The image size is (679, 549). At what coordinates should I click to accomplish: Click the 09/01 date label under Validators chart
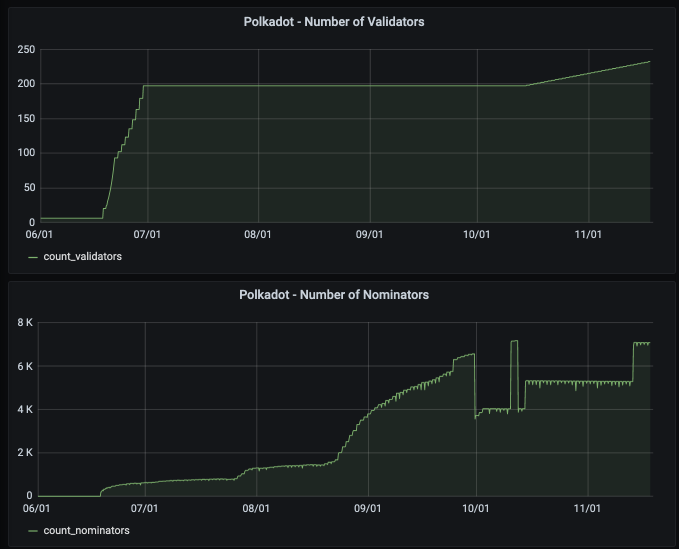[369, 234]
